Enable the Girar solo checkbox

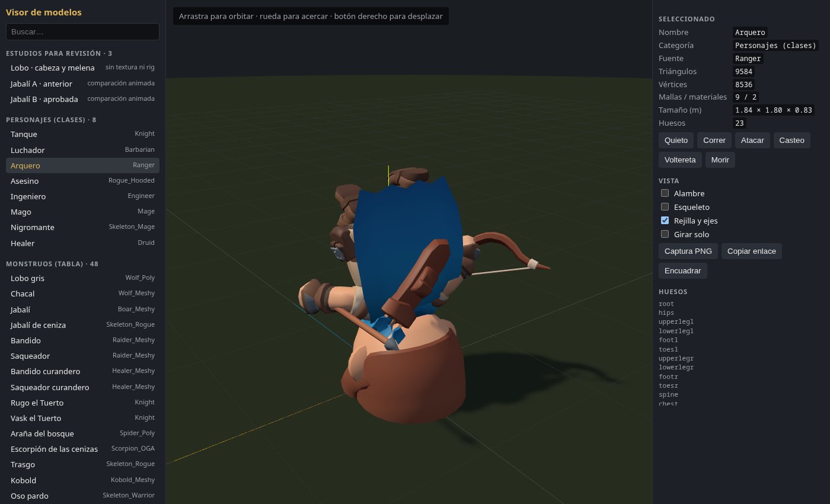(665, 234)
